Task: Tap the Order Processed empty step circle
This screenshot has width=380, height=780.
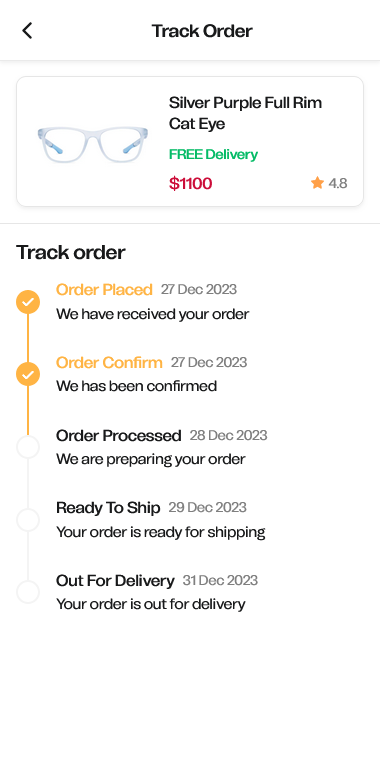Action: point(28,447)
